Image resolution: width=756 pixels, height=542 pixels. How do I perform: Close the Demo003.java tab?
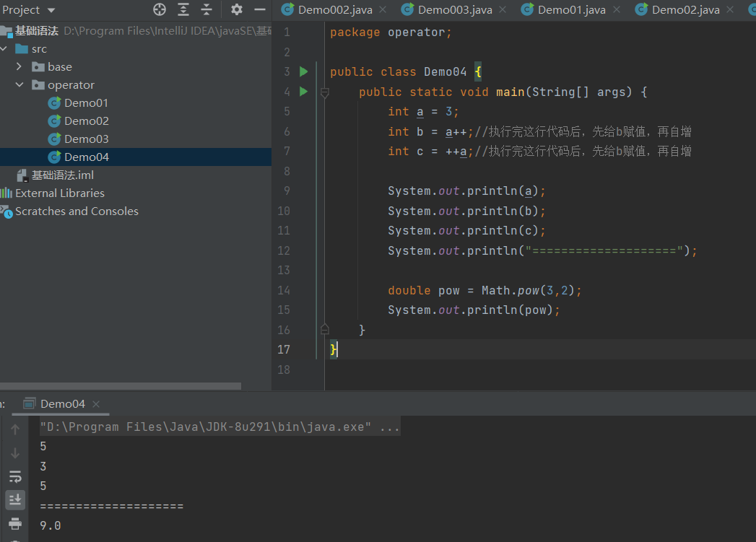503,9
